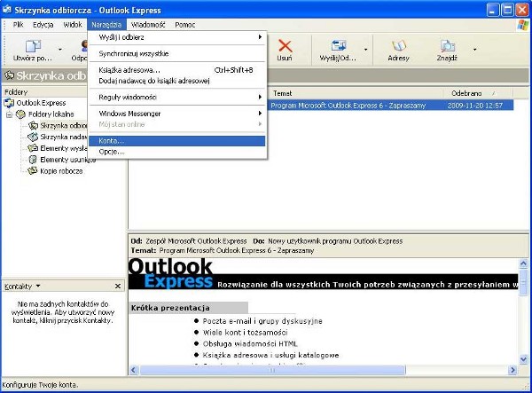Click the Foldery lokalne tree label
The height and width of the screenshot is (393, 532).
pos(51,114)
